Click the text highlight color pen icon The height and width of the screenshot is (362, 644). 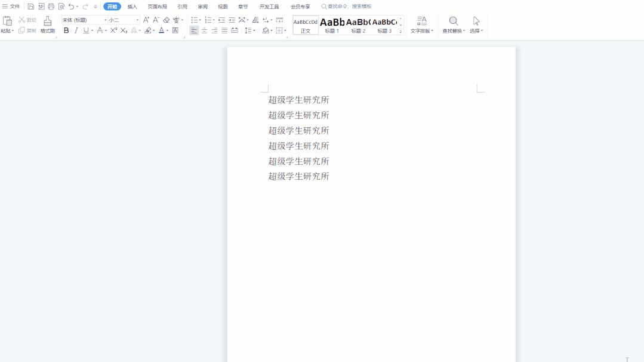(148, 30)
